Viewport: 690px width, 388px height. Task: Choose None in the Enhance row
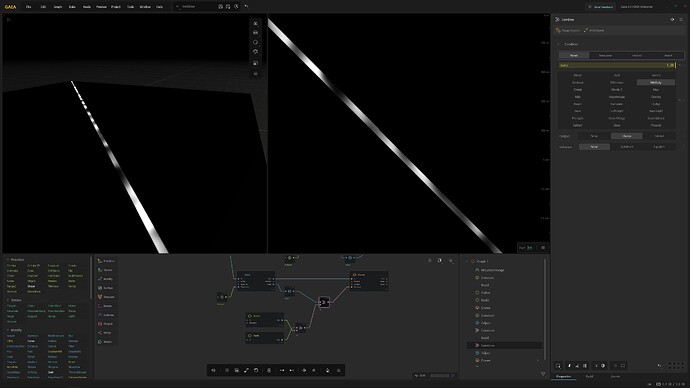click(x=594, y=146)
